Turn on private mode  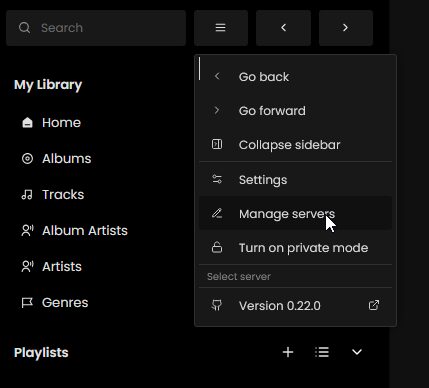[x=295, y=248]
